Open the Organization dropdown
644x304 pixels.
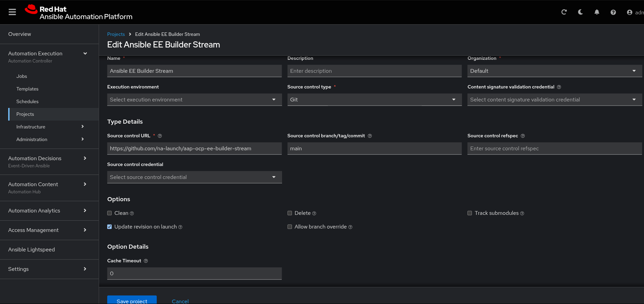click(x=554, y=71)
